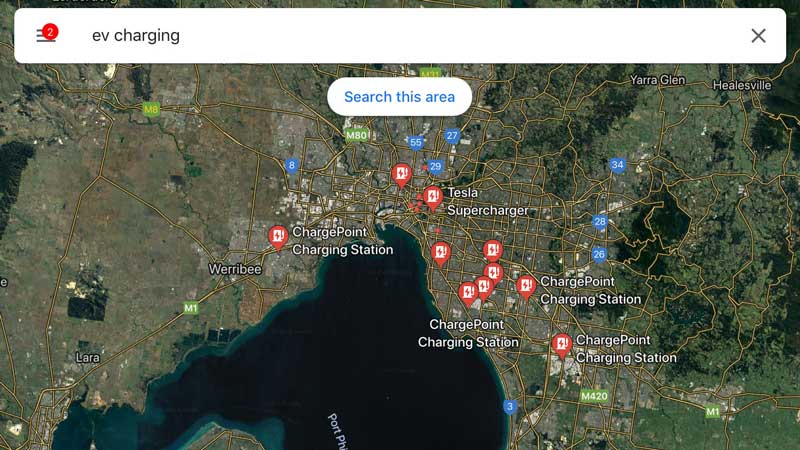Click the green M8 route shield

click(151, 109)
